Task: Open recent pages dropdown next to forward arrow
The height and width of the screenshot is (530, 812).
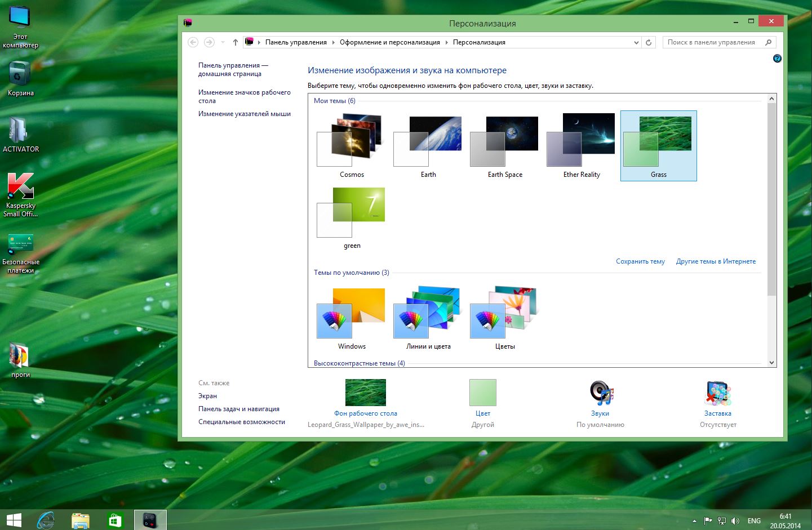Action: click(x=223, y=42)
